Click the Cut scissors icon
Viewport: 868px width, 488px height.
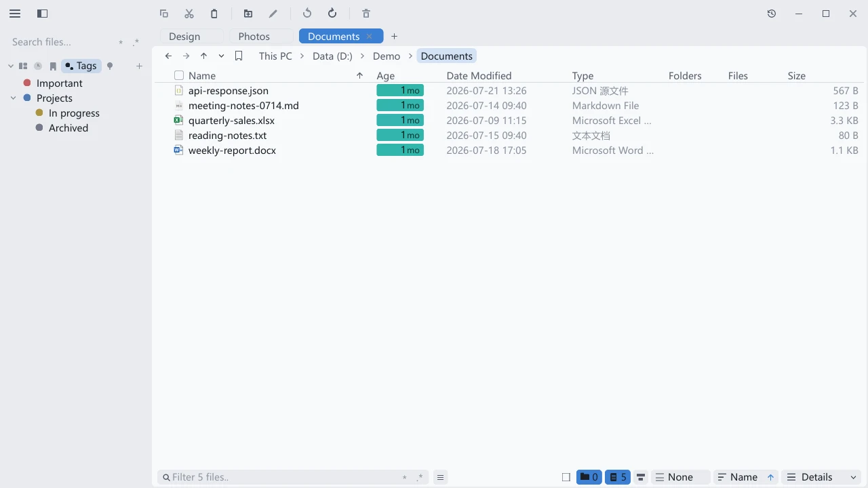189,14
